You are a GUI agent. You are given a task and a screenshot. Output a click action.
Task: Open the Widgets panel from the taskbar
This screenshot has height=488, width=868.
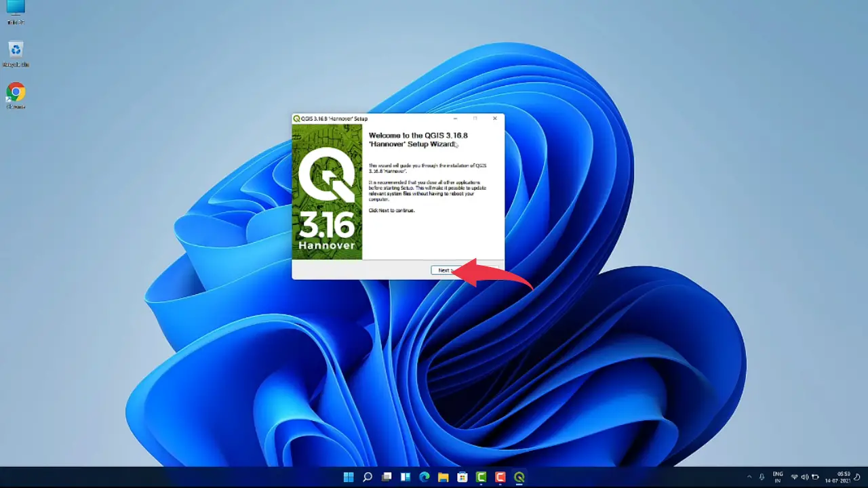(x=406, y=477)
